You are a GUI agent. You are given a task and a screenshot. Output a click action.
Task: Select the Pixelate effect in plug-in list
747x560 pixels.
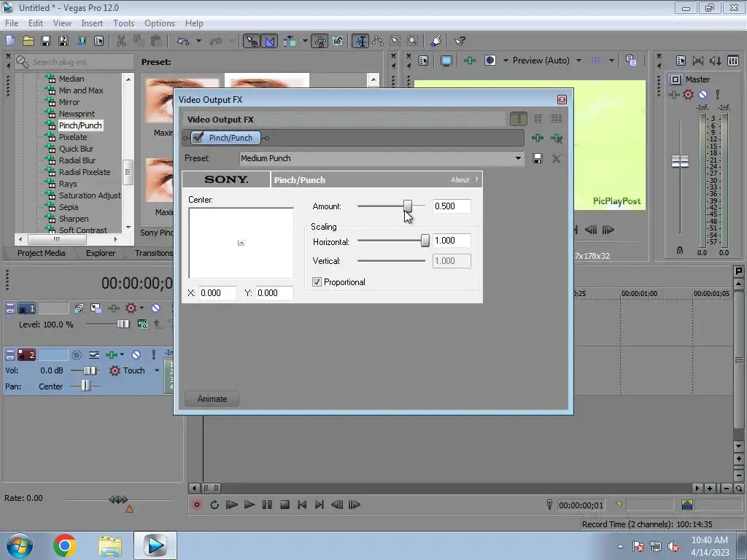[73, 137]
